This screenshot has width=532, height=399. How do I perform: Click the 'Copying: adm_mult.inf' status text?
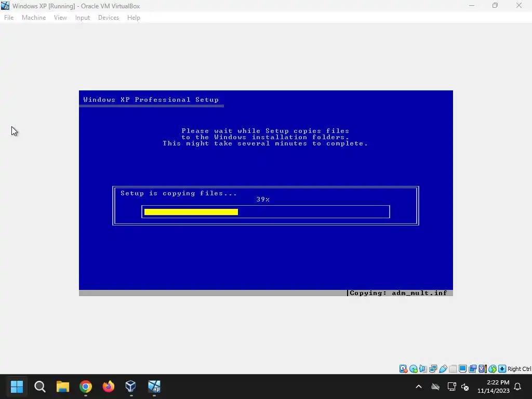point(398,293)
